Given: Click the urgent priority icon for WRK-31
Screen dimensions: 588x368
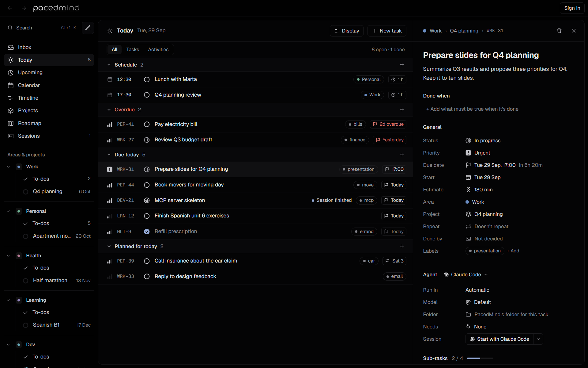Looking at the screenshot, I should [110, 169].
